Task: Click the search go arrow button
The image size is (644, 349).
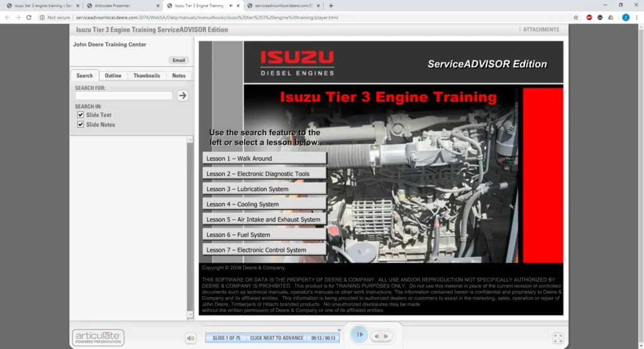Action: coord(182,96)
